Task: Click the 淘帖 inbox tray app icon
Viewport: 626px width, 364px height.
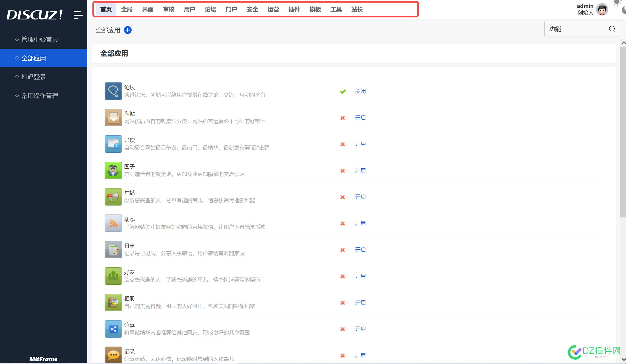Action: [113, 118]
